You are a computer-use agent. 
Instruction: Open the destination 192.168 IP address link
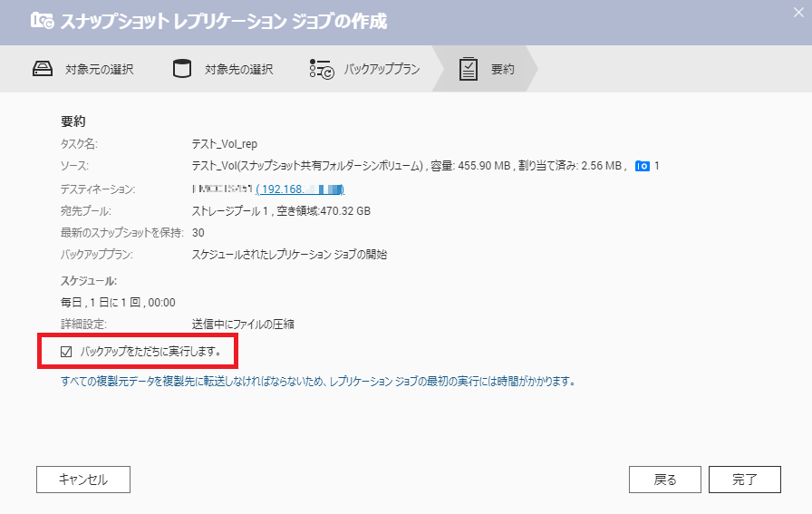point(300,189)
